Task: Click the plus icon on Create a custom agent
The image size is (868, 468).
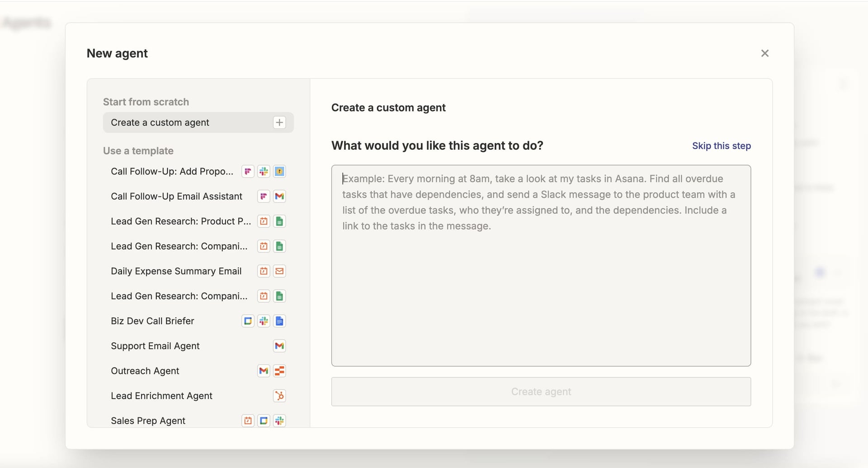Action: (x=279, y=122)
